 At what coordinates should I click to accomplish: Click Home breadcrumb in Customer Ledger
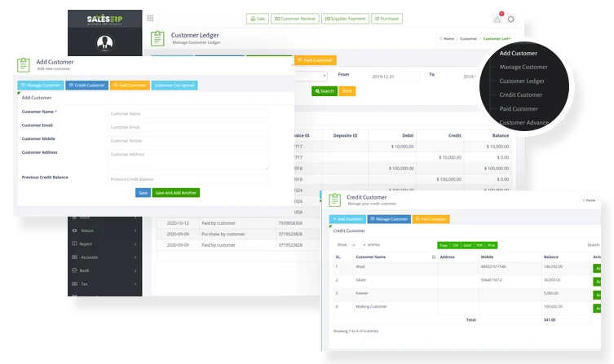tap(447, 39)
